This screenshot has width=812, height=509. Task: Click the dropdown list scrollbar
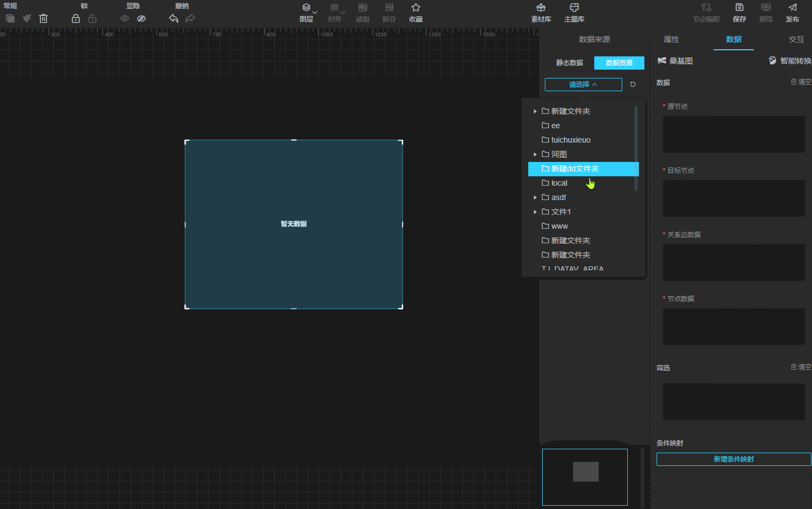coord(636,148)
